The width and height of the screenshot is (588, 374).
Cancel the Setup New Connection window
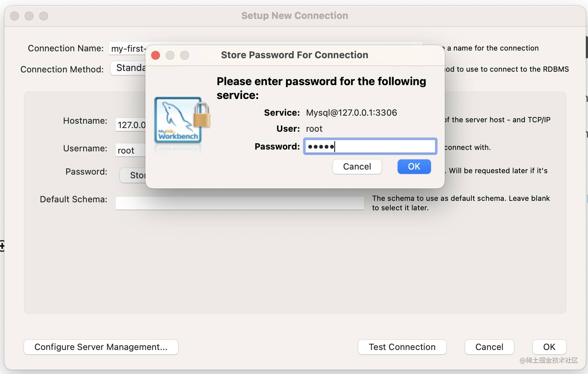[x=489, y=347]
